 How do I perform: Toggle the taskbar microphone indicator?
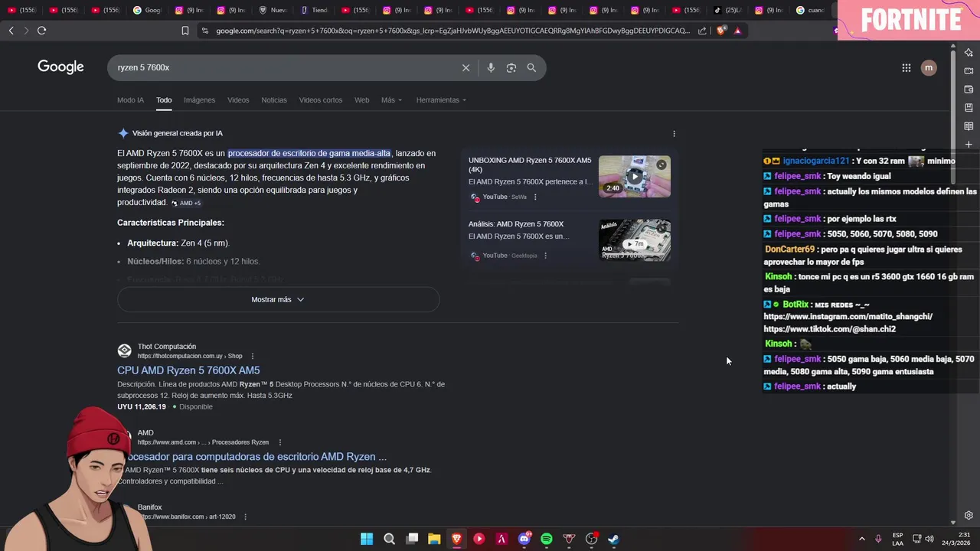pos(878,539)
